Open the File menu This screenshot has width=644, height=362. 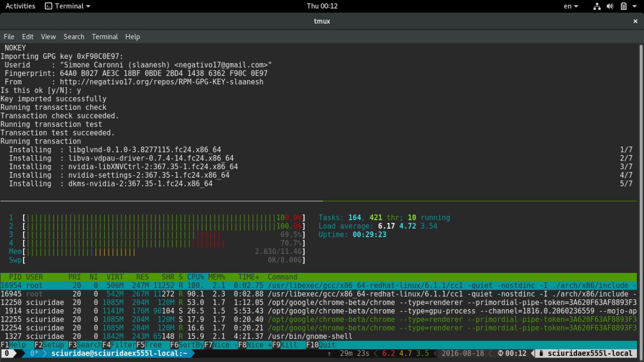click(x=9, y=37)
